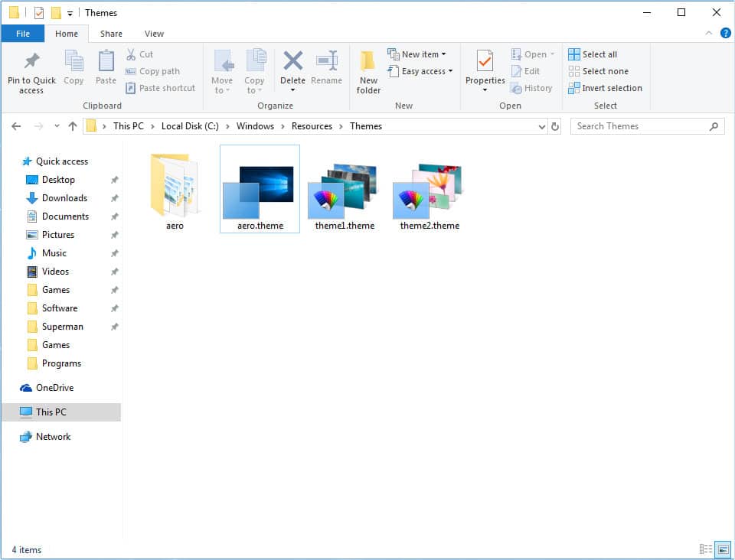Click Windows in the address breadcrumb
This screenshot has width=735, height=560.
(x=255, y=126)
